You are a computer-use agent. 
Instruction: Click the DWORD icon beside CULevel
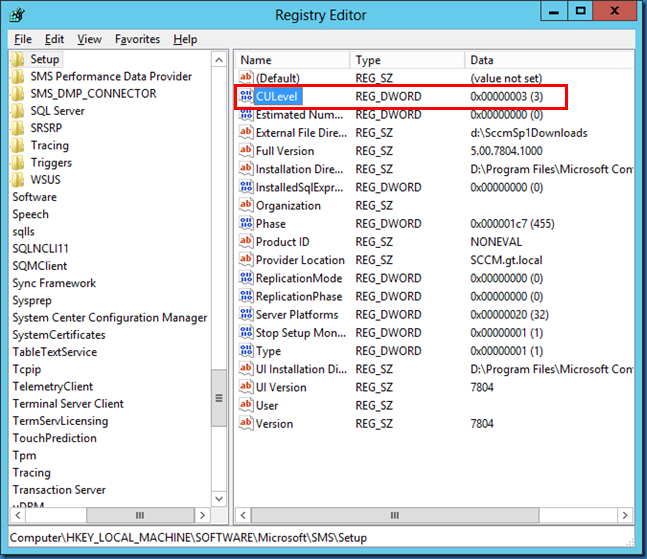246,96
